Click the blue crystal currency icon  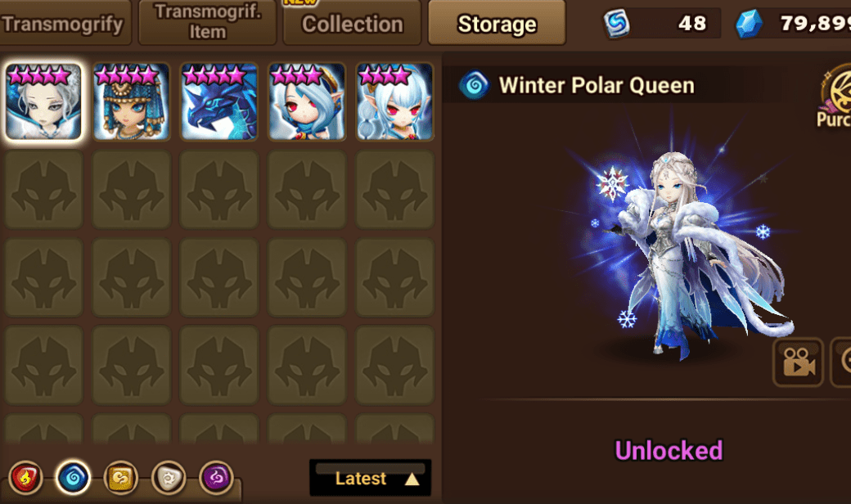(x=749, y=24)
